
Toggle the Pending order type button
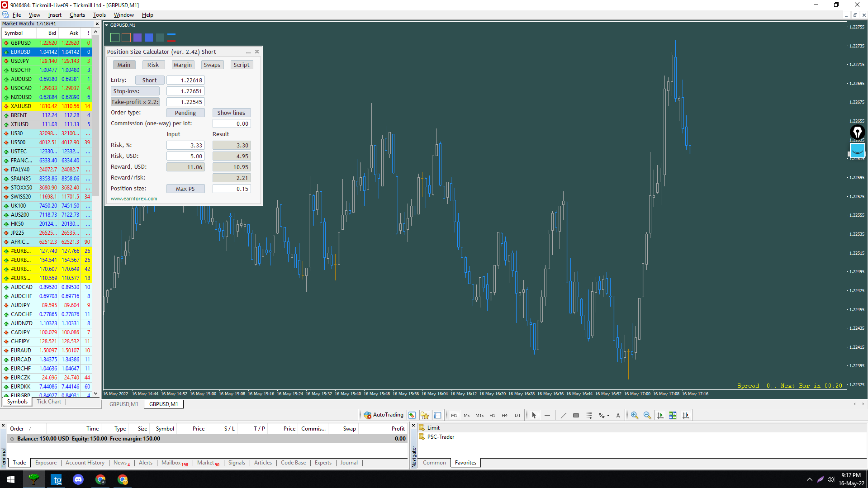(x=185, y=113)
